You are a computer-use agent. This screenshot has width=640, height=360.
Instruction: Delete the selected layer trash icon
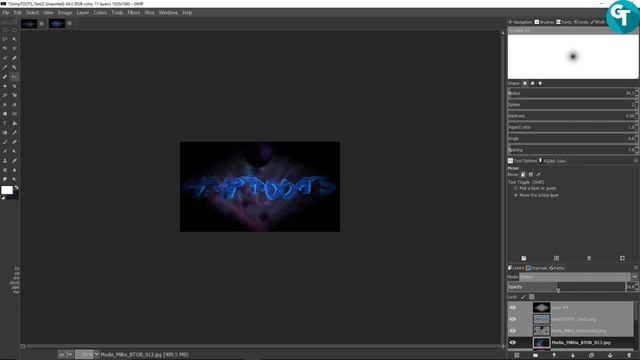629,356
